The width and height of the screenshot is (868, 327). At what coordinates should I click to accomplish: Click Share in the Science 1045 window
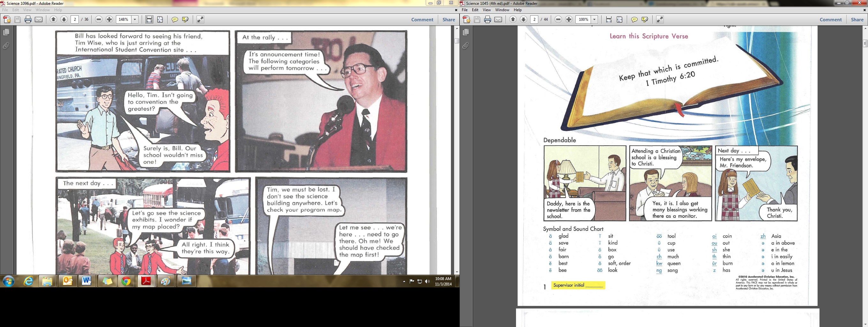pyautogui.click(x=857, y=19)
